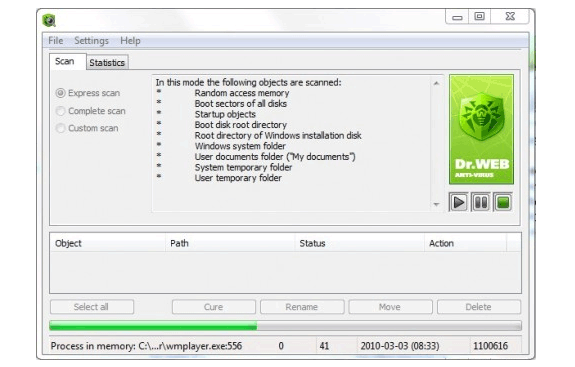Click the Cure button
575x367 pixels.
(x=214, y=307)
